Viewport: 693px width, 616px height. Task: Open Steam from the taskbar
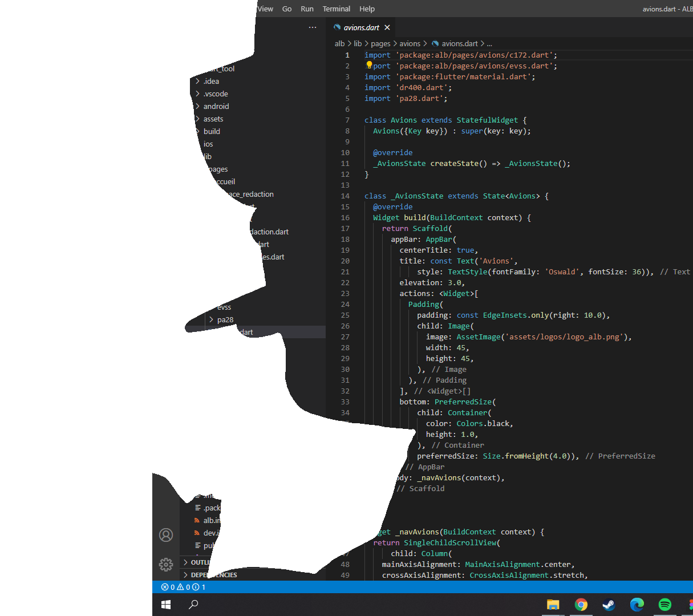point(609,605)
